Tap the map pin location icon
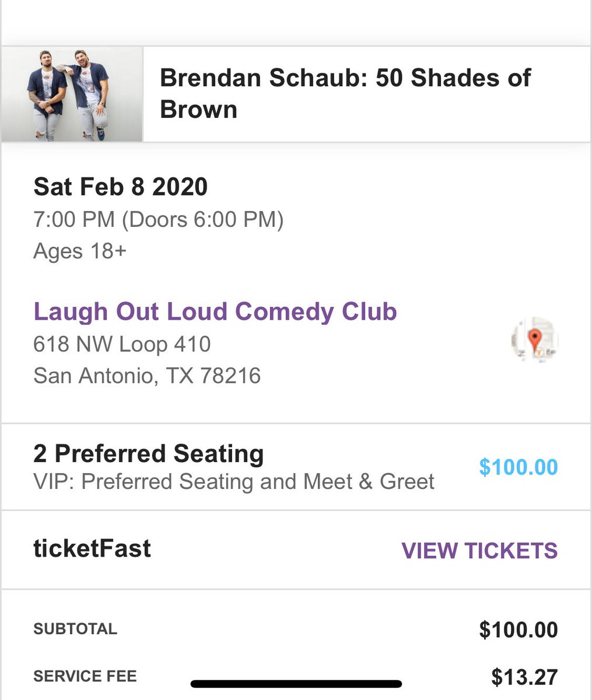Screen dimensions: 592x700 pyautogui.click(x=534, y=341)
